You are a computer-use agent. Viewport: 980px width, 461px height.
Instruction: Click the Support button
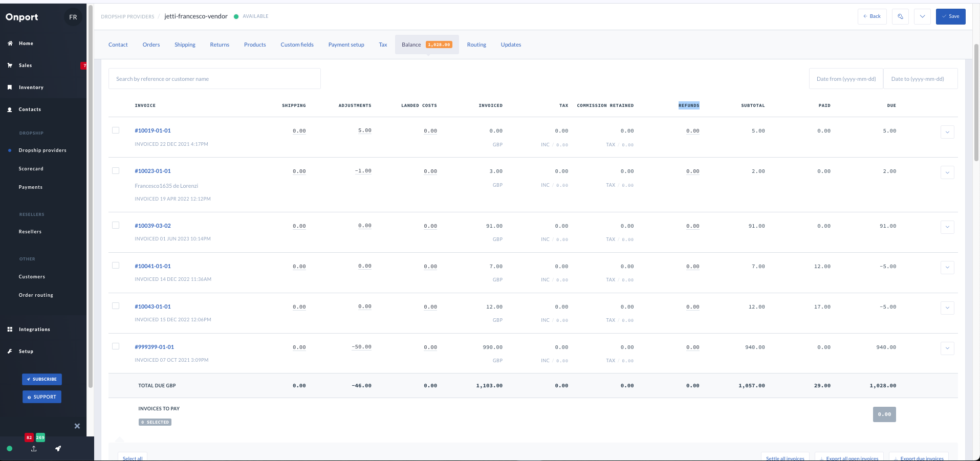[42, 397]
